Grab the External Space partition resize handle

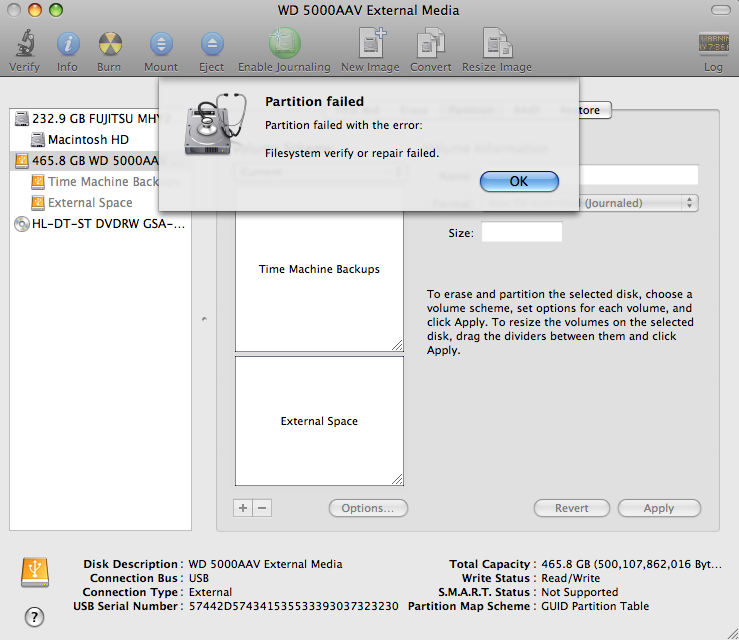tap(397, 479)
